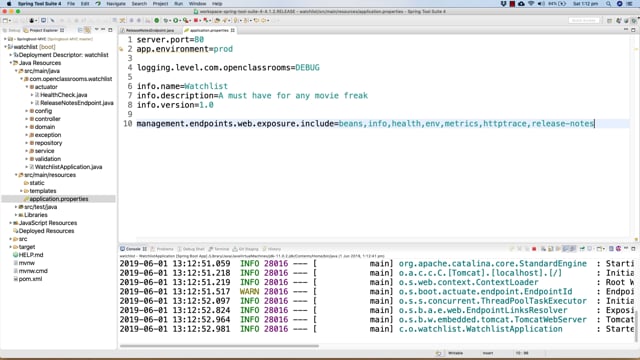The height and width of the screenshot is (360, 640).
Task: Select the application.properties editor tab
Action: click(x=209, y=30)
